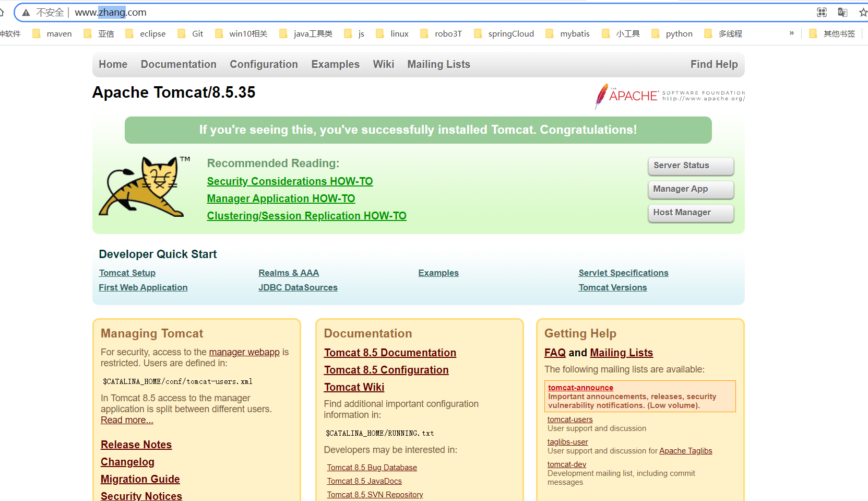
Task: Open Clustering/Session Replication HOW-TO link
Action: click(x=307, y=216)
